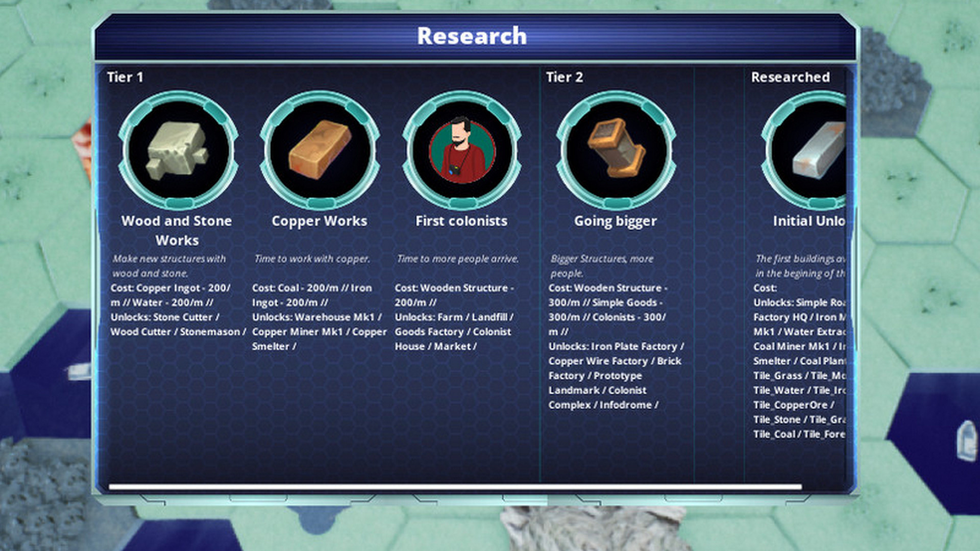Click the Copper Works copper ingot icon
Screen dimensions: 980x551
(319, 149)
